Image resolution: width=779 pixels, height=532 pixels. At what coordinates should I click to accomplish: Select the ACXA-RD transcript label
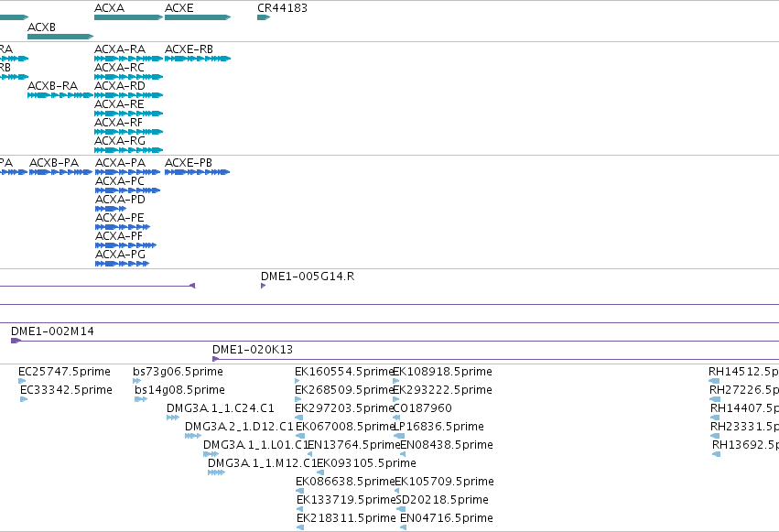point(120,86)
